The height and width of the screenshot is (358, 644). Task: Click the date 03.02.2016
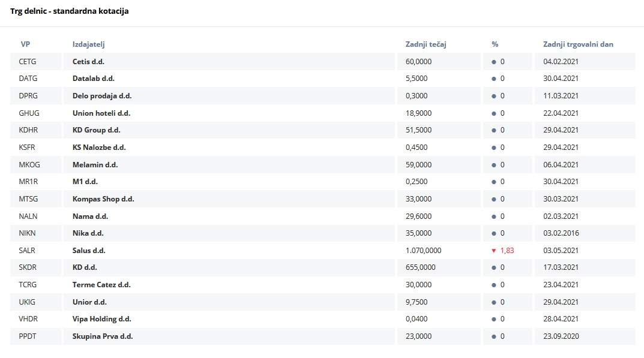[x=561, y=233]
